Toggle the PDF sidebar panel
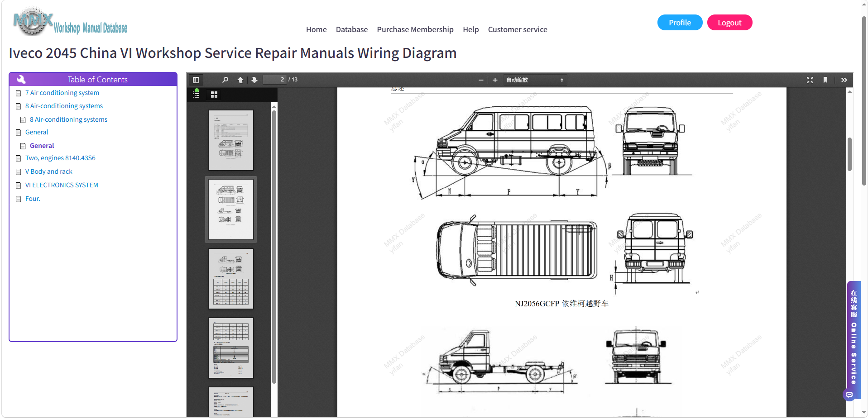The width and height of the screenshot is (868, 419). click(x=196, y=80)
